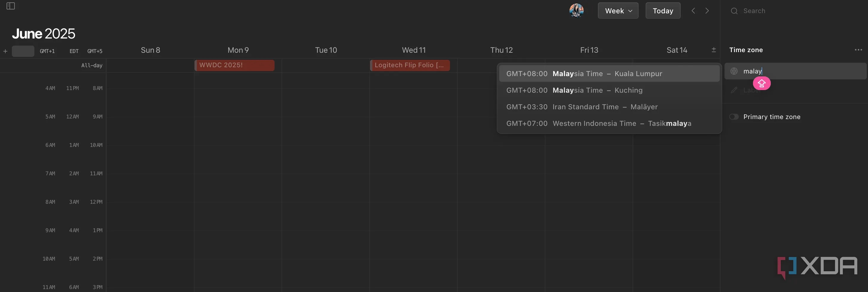This screenshot has width=868, height=292.
Task: Click the expand/collapse all-day icon beside Sat 14
Action: 713,50
